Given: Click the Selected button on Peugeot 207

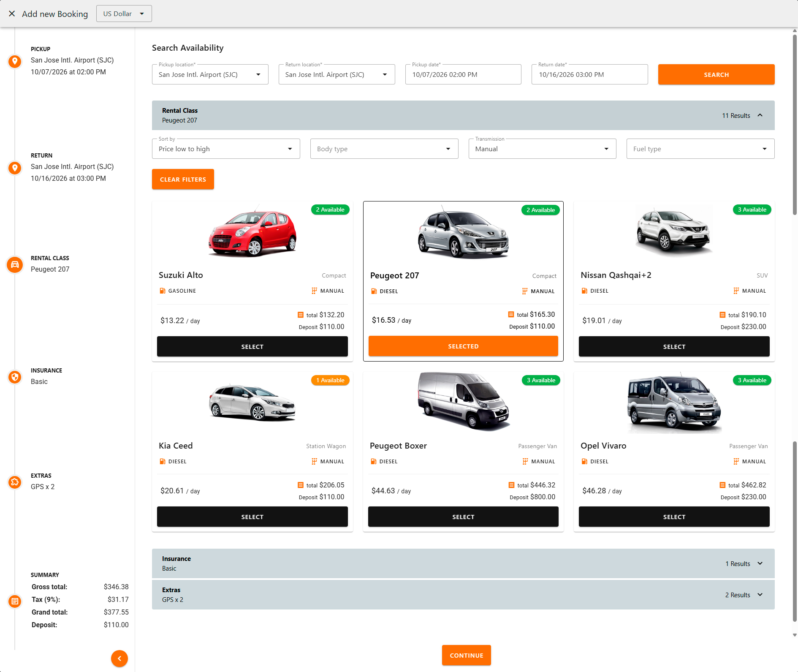Looking at the screenshot, I should 463,346.
